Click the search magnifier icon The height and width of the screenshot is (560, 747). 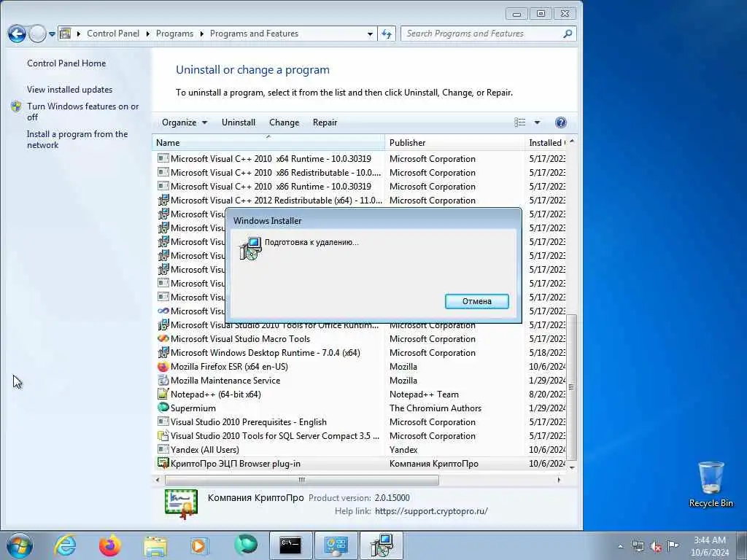point(568,34)
